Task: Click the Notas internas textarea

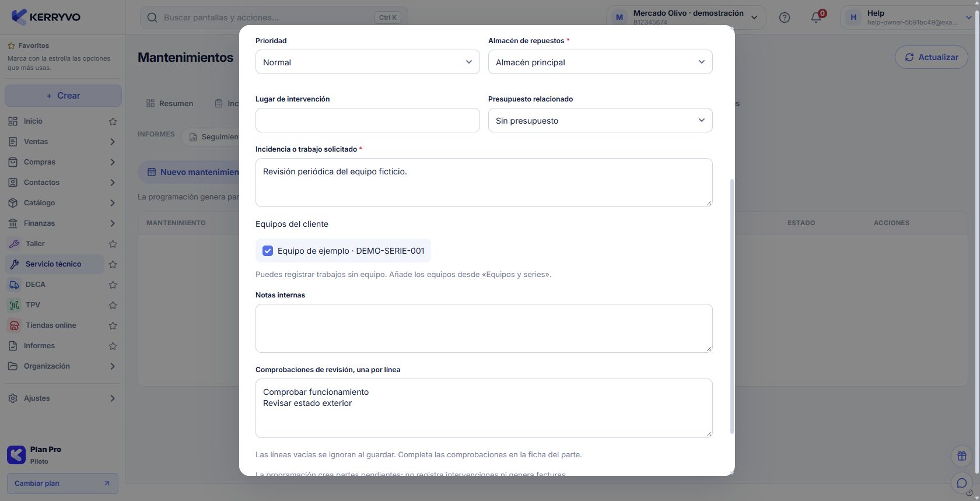Action: 484,328
